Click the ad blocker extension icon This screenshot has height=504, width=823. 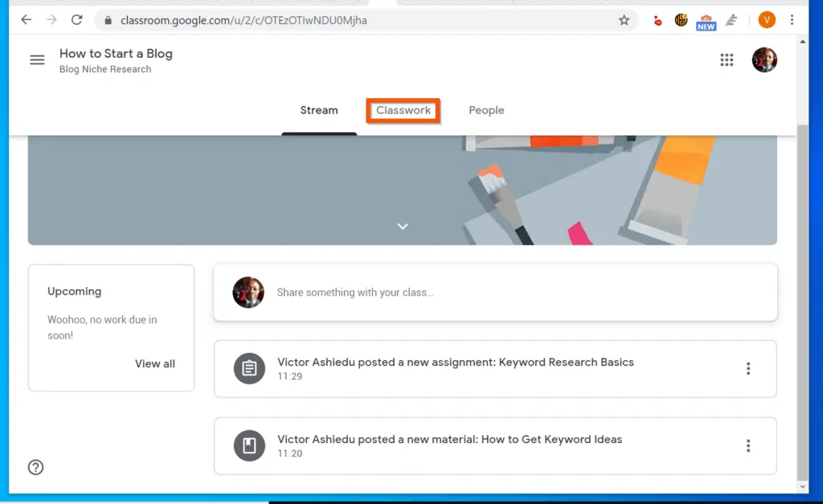pos(657,19)
